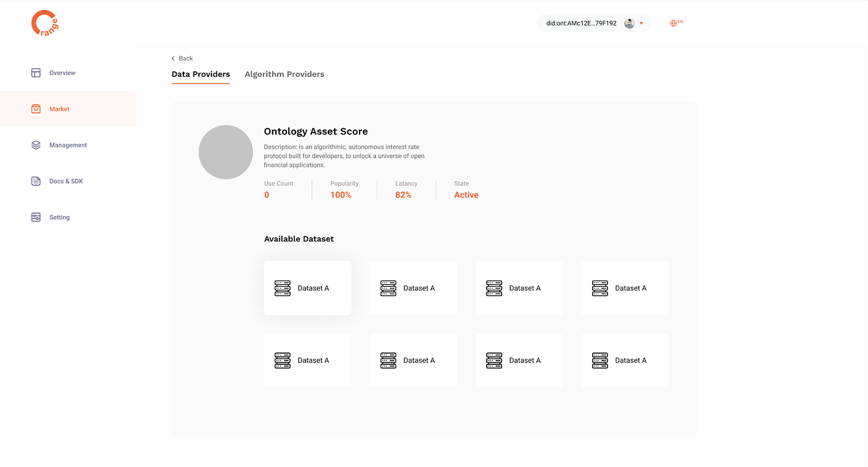Screen dimensions: 868x467
Task: Click the did:ont:AMc12E…79F192 account ID
Action: 582,24
